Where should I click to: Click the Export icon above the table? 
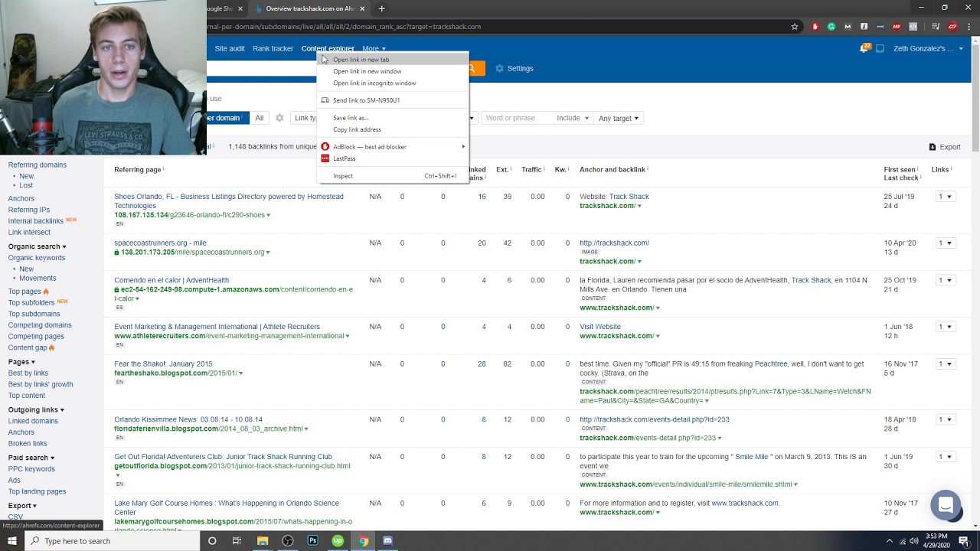[x=945, y=147]
